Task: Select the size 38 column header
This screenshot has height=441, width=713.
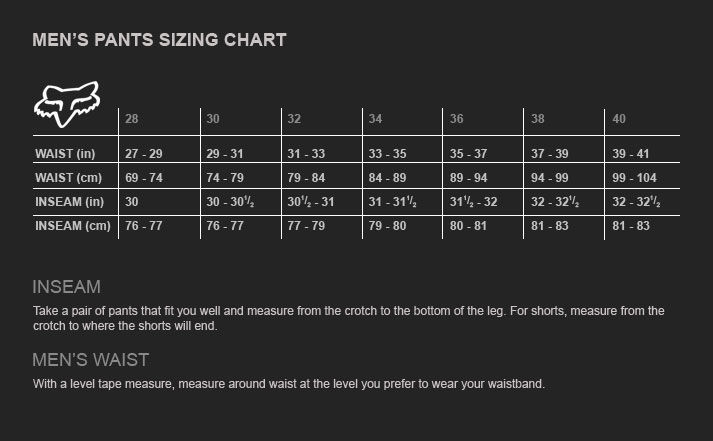Action: pos(537,119)
